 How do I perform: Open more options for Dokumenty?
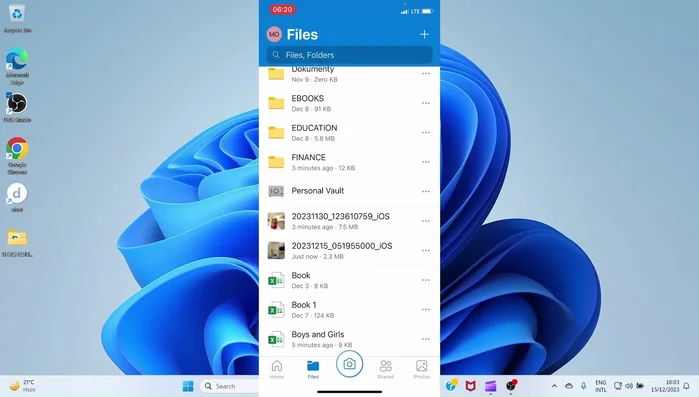pyautogui.click(x=426, y=74)
